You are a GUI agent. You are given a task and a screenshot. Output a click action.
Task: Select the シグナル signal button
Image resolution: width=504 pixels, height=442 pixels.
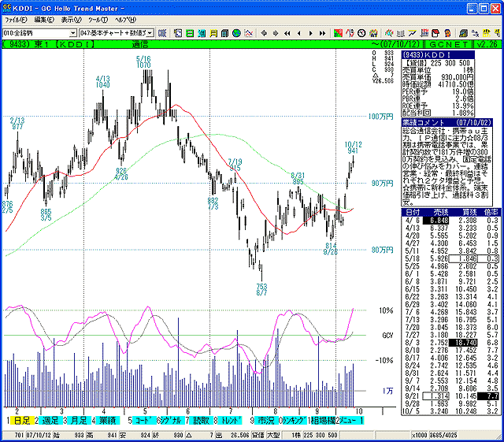[x=172, y=420]
